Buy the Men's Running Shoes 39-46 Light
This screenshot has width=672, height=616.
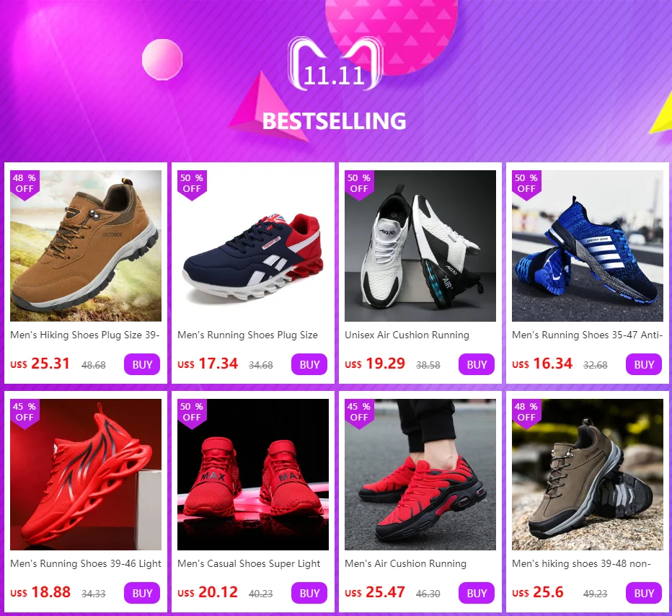point(142,593)
